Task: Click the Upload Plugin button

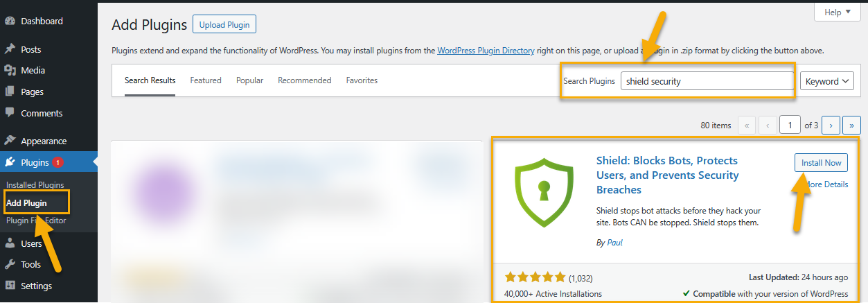Action: [224, 25]
